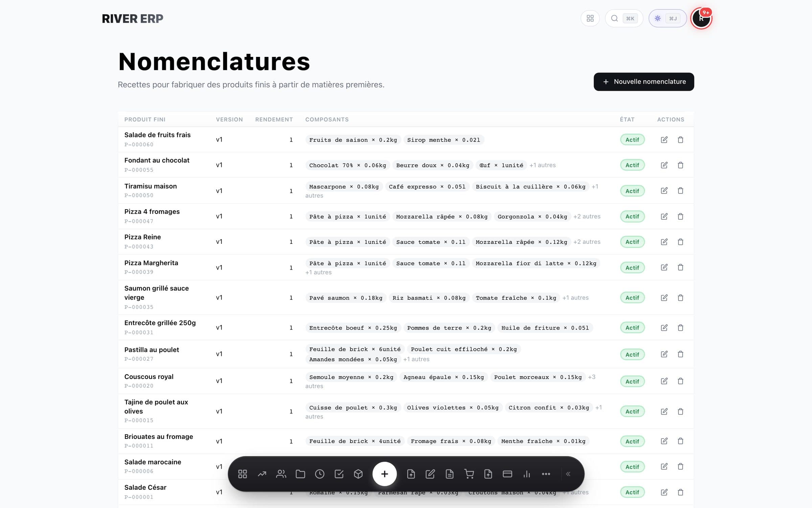This screenshot has height=508, width=812.
Task: Select the 'Couscous royal' product name
Action: point(149,377)
